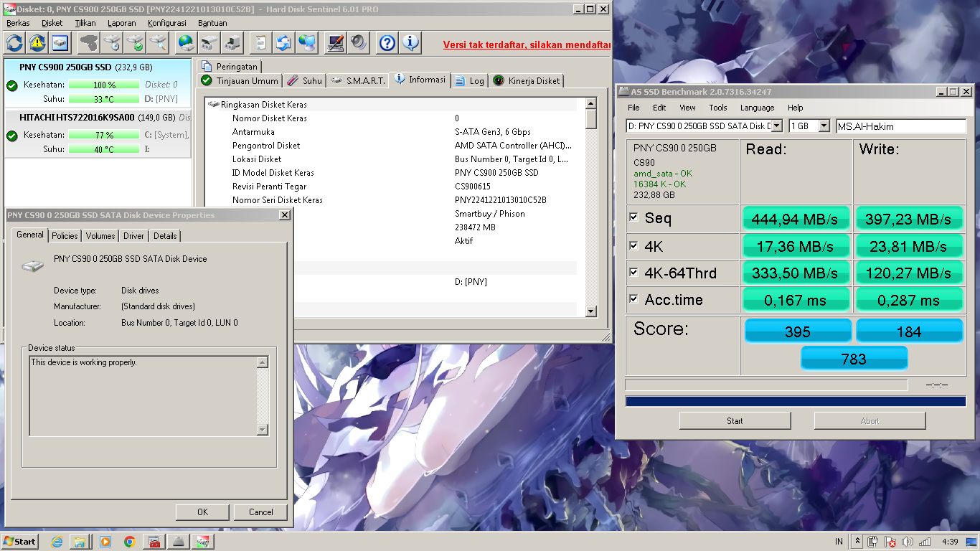Switch to the Tinjauan Umum tab

[240, 81]
